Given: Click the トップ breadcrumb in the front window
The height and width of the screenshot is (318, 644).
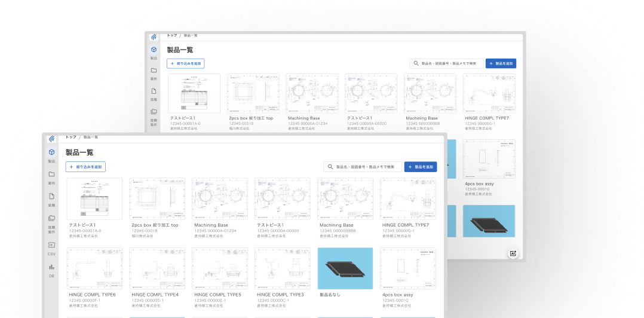Looking at the screenshot, I should (x=70, y=137).
